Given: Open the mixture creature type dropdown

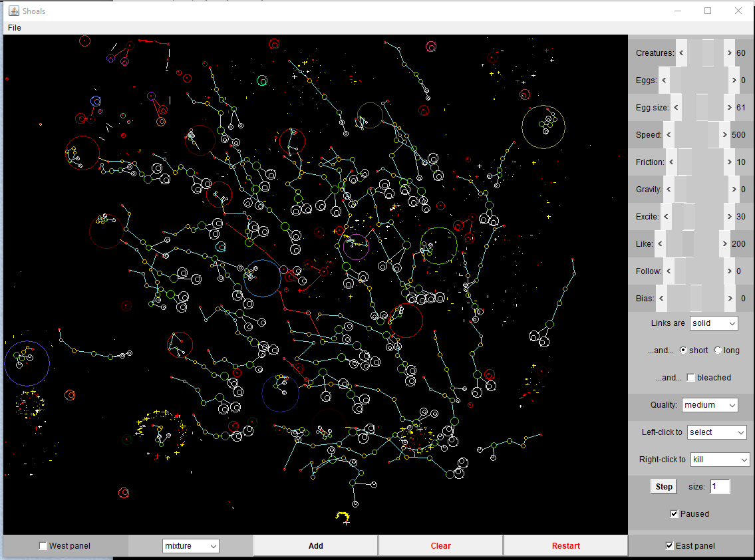Looking at the screenshot, I should (190, 546).
